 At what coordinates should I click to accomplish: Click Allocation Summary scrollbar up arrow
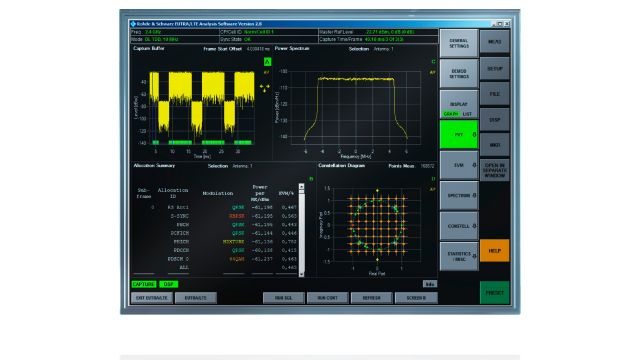[301, 187]
